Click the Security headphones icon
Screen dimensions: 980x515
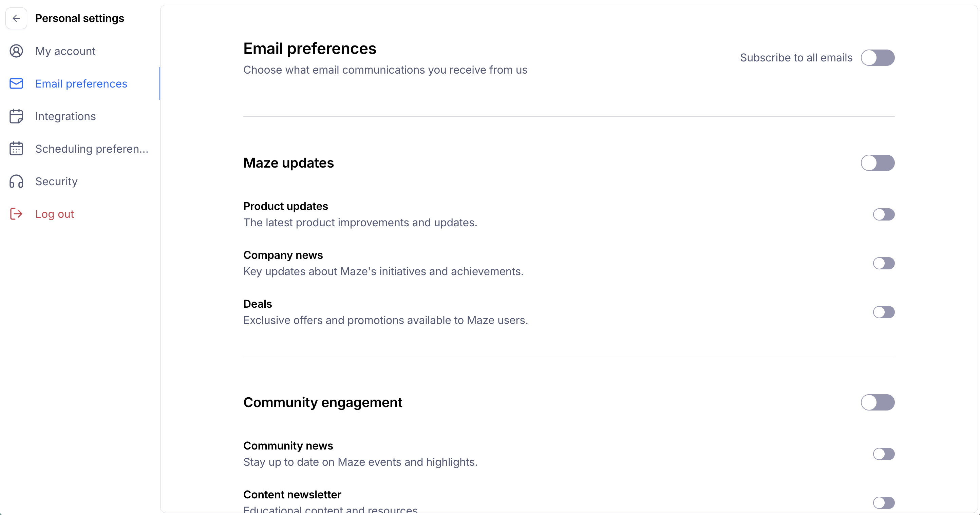coord(16,182)
